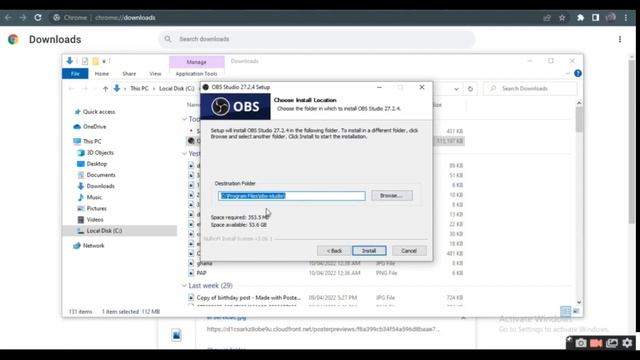Click the Browse... button in OBS setup
This screenshot has height=360, width=640.
(392, 196)
